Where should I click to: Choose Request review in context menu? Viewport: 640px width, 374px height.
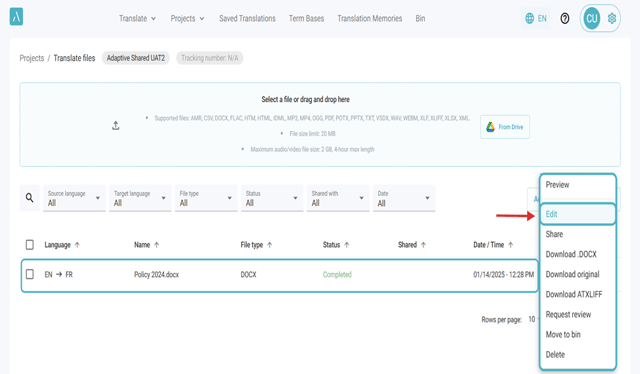coord(578,314)
